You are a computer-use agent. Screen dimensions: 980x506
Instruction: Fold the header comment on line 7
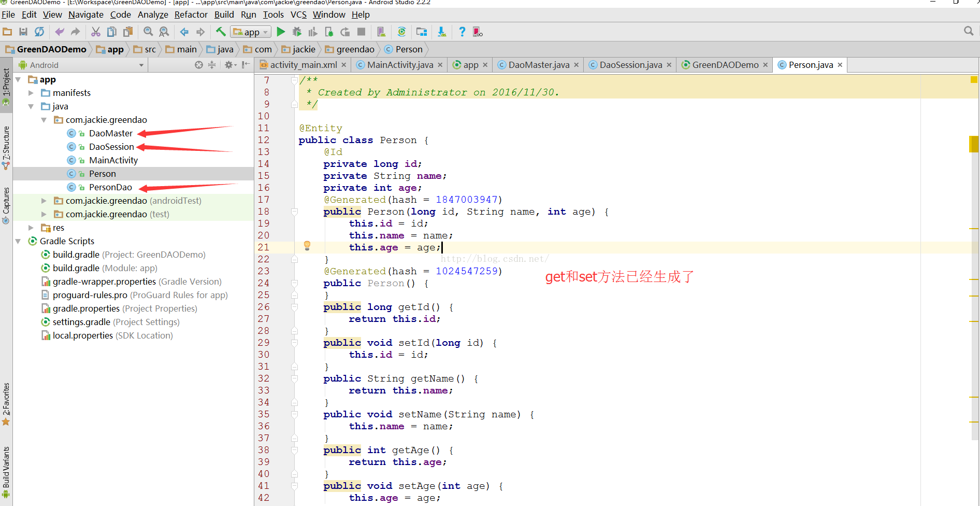[294, 80]
